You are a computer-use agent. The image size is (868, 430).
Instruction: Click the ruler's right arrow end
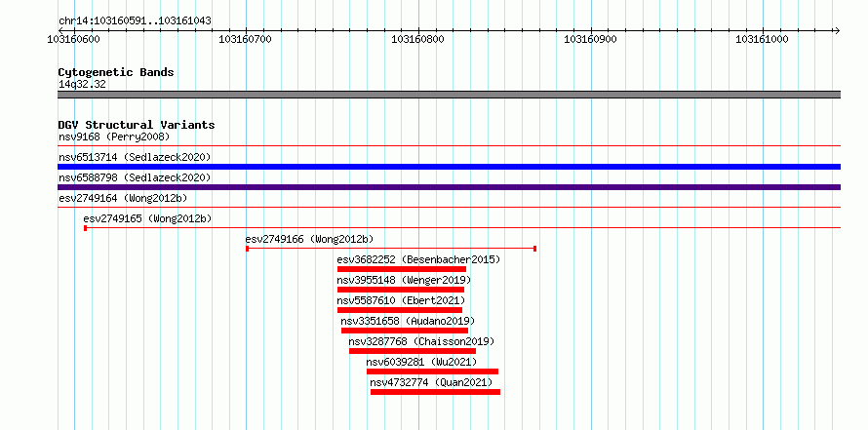[x=837, y=30]
